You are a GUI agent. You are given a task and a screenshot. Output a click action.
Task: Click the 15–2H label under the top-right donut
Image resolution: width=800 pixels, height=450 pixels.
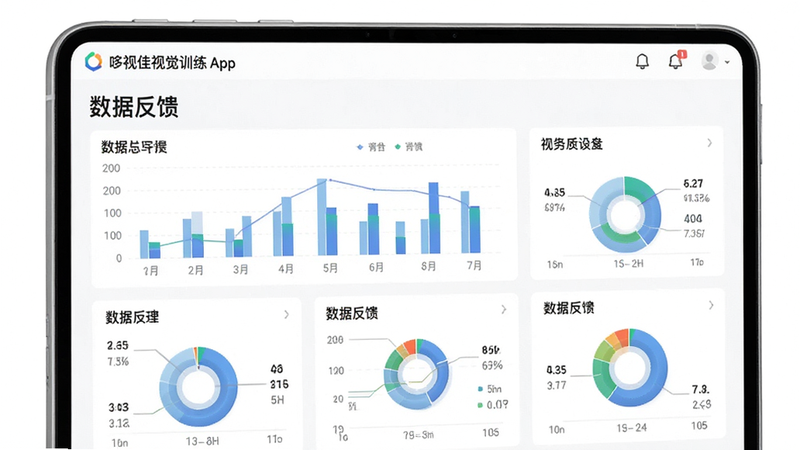628,264
